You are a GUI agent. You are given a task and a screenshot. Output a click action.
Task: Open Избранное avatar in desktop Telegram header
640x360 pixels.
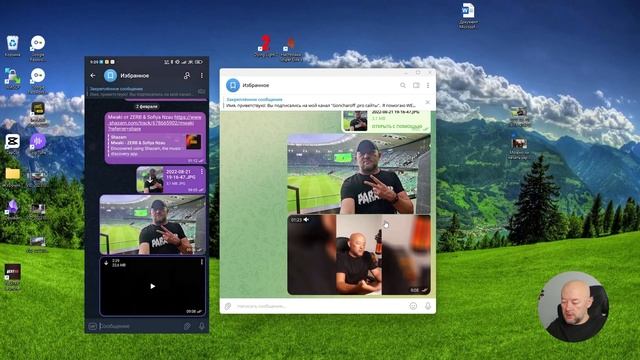point(233,85)
